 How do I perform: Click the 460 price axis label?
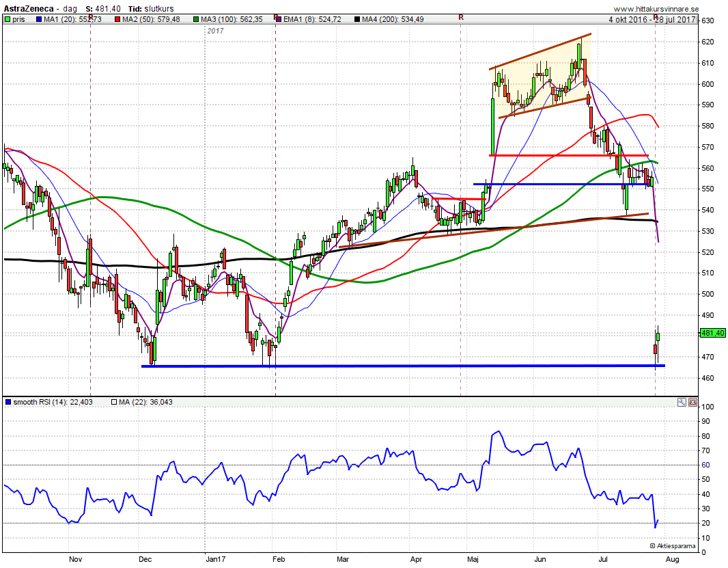(x=708, y=379)
